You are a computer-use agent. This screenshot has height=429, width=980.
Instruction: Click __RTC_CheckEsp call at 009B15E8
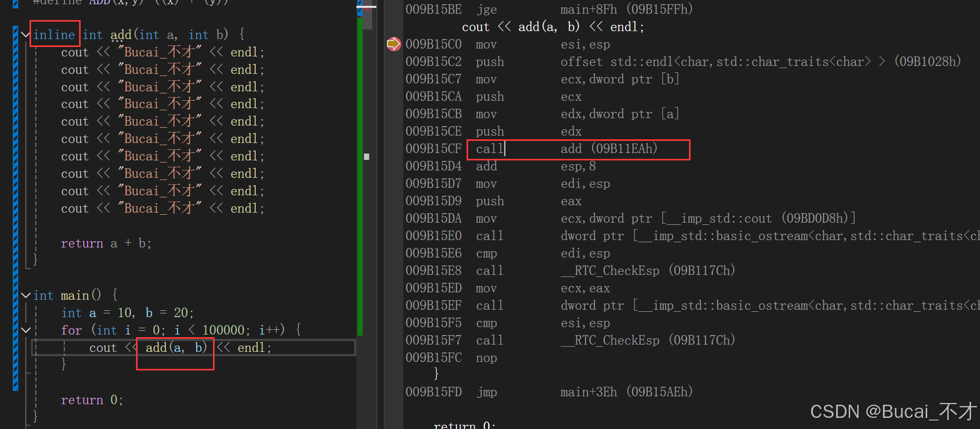click(x=647, y=271)
